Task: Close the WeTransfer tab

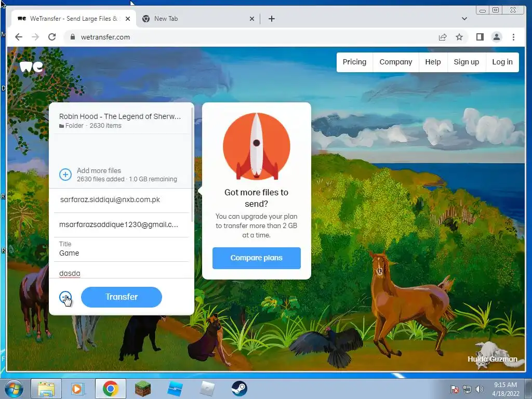Action: (128, 19)
